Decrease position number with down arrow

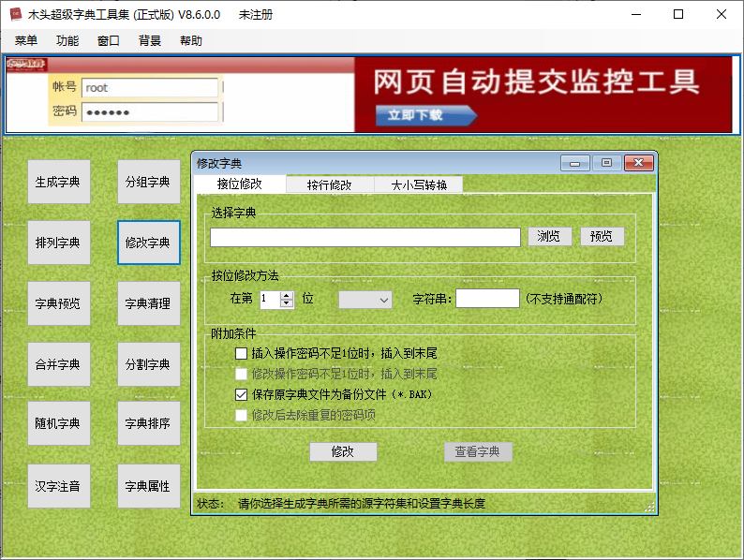[x=287, y=304]
